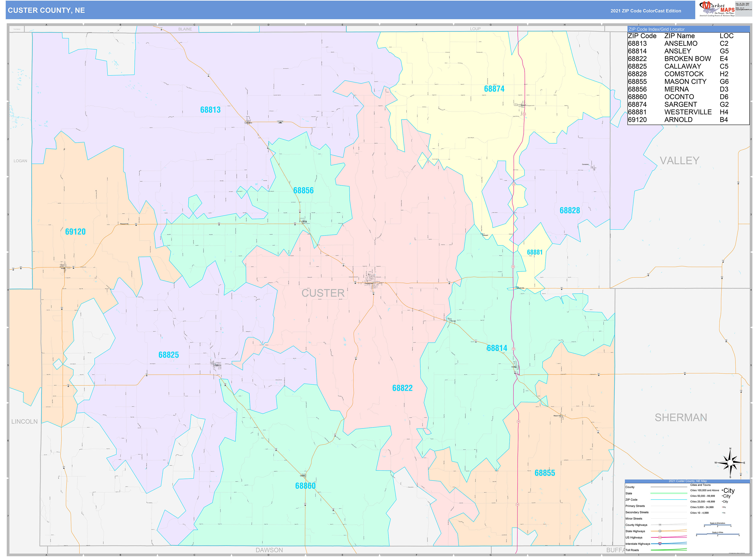The image size is (756, 557).
Task: Click the 2021 Custer County, NE Map legend title
Action: (687, 481)
